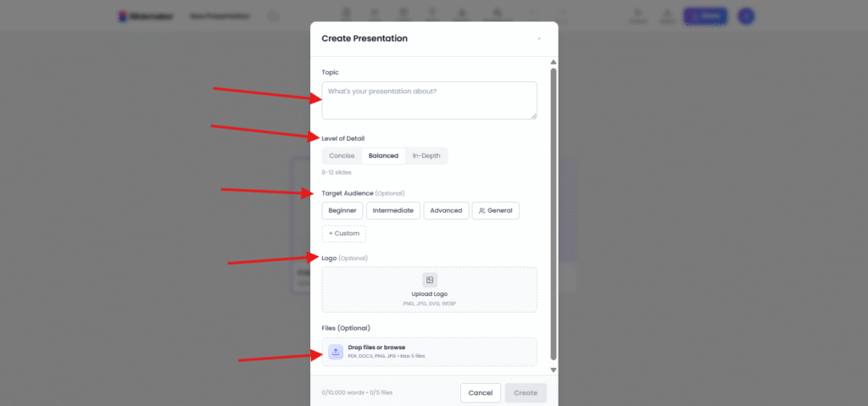Select Intermediate target audience

point(393,210)
